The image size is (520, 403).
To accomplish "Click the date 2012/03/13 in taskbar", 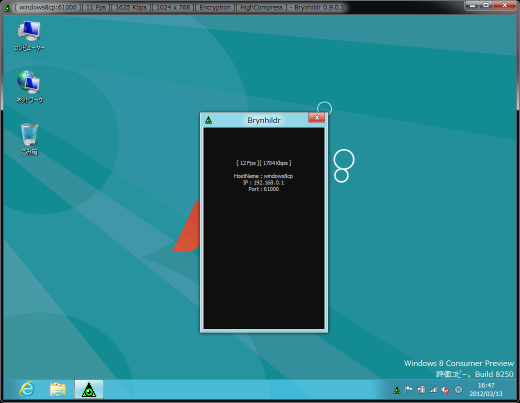I will tap(486, 394).
